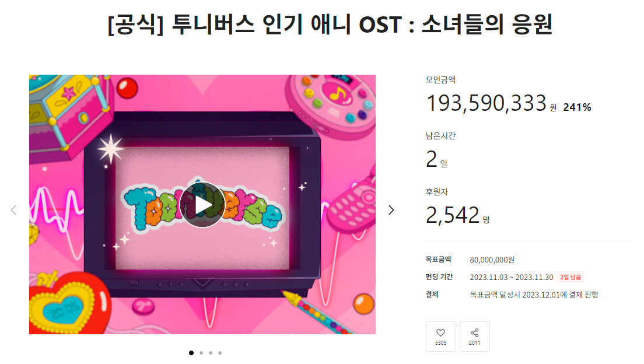Click the 241% funding percentage
This screenshot has height=364, width=644.
pyautogui.click(x=577, y=107)
